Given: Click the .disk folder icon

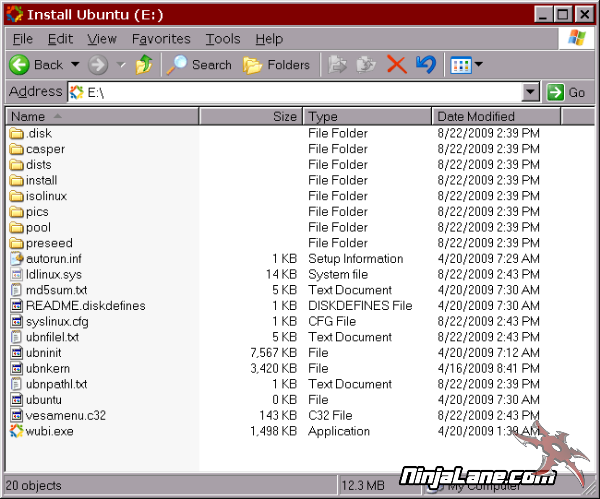Looking at the screenshot, I should pyautogui.click(x=16, y=133).
